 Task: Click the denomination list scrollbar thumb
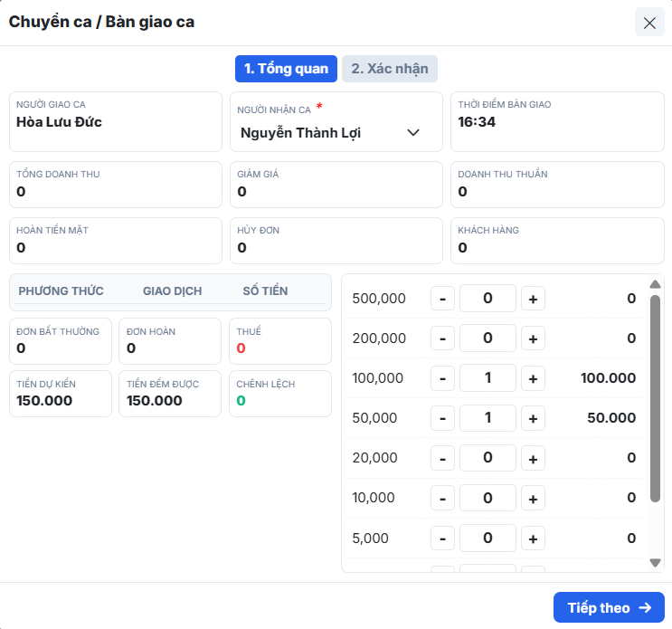click(655, 398)
